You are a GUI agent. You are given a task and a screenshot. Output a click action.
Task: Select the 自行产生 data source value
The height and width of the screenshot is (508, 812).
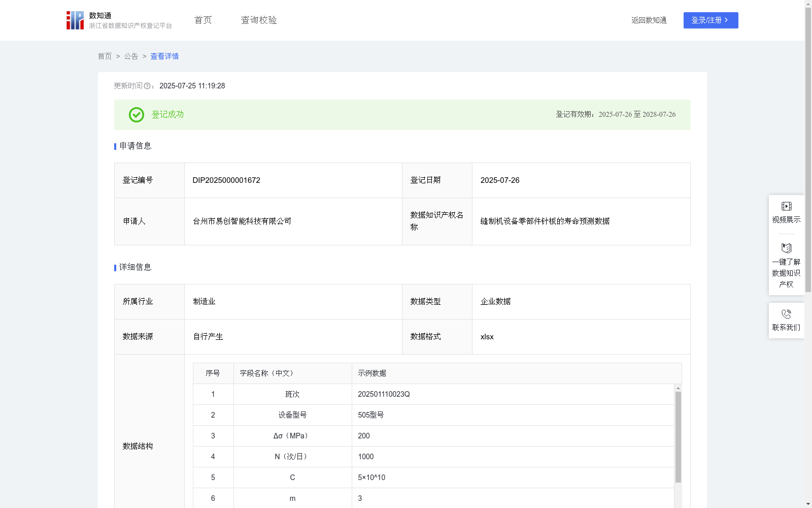point(208,337)
